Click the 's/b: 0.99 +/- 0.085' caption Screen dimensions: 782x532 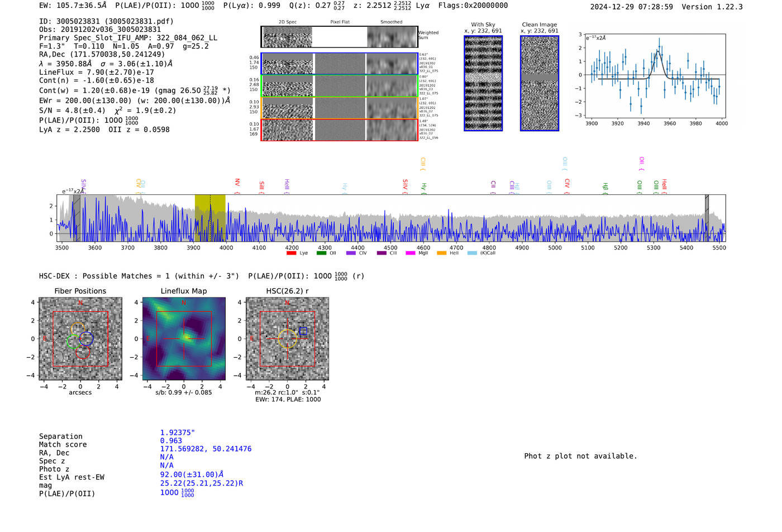(x=184, y=393)
